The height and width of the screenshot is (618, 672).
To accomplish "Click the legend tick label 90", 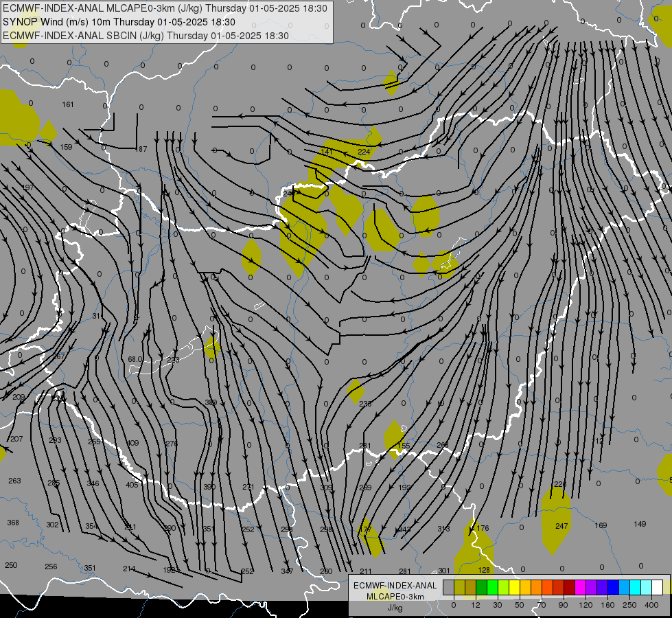I will pos(563,605).
